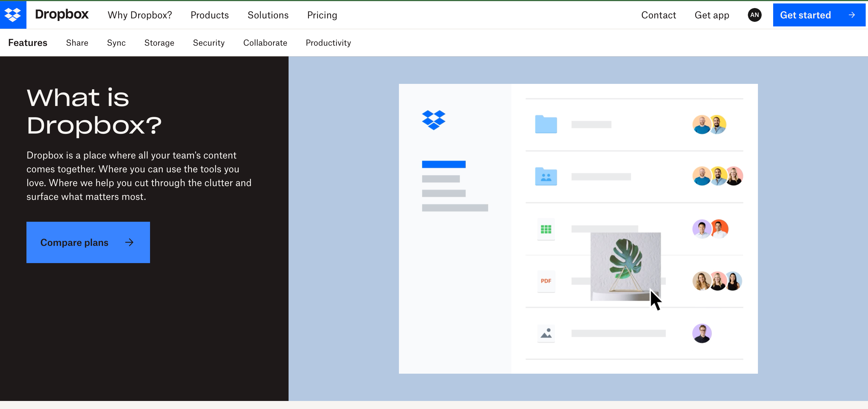Click the orange-background avatar in spreadsheet row
This screenshot has width=868, height=409.
point(719,229)
